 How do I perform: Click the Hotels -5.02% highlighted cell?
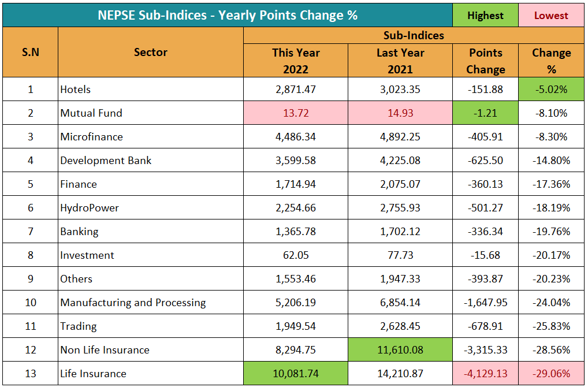click(x=551, y=90)
